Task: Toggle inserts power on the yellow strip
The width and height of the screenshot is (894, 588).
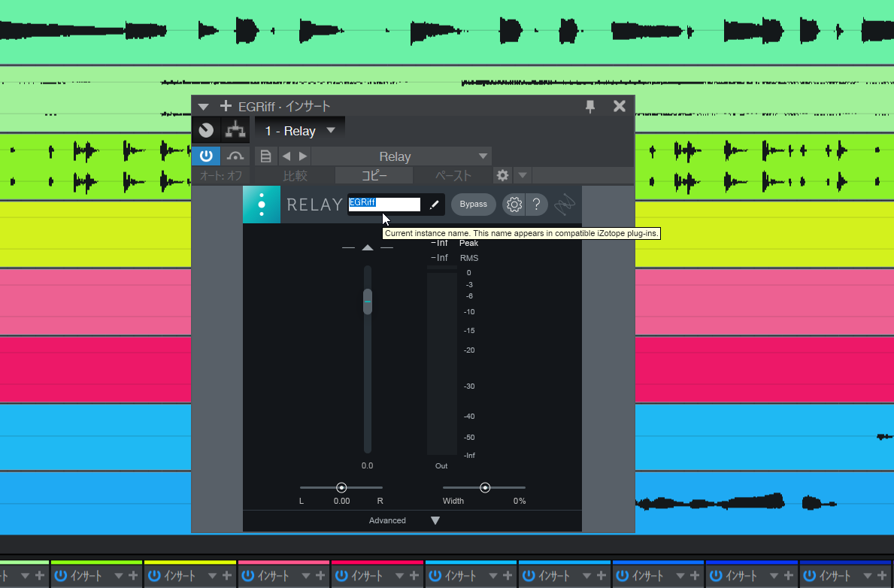Action: 154,575
